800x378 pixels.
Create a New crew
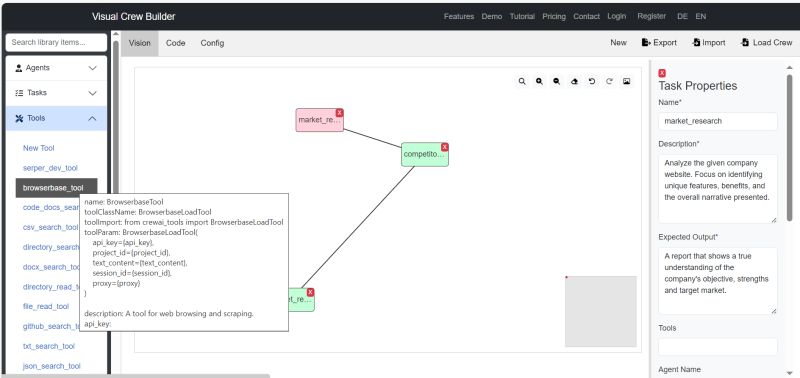pos(618,43)
